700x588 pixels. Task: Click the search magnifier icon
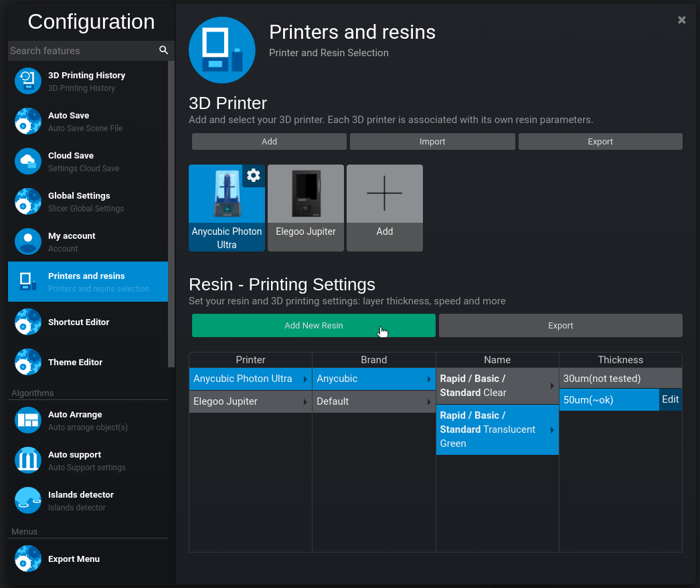[x=163, y=51]
